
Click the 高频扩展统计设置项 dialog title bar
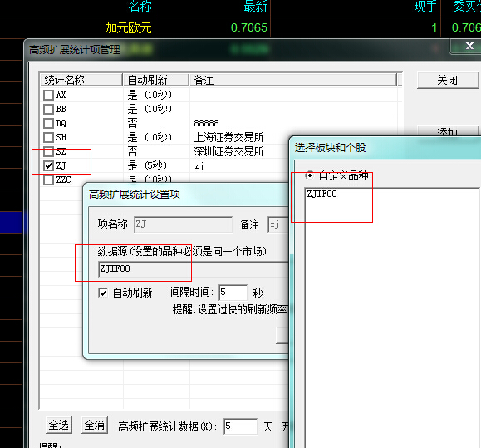[186, 194]
